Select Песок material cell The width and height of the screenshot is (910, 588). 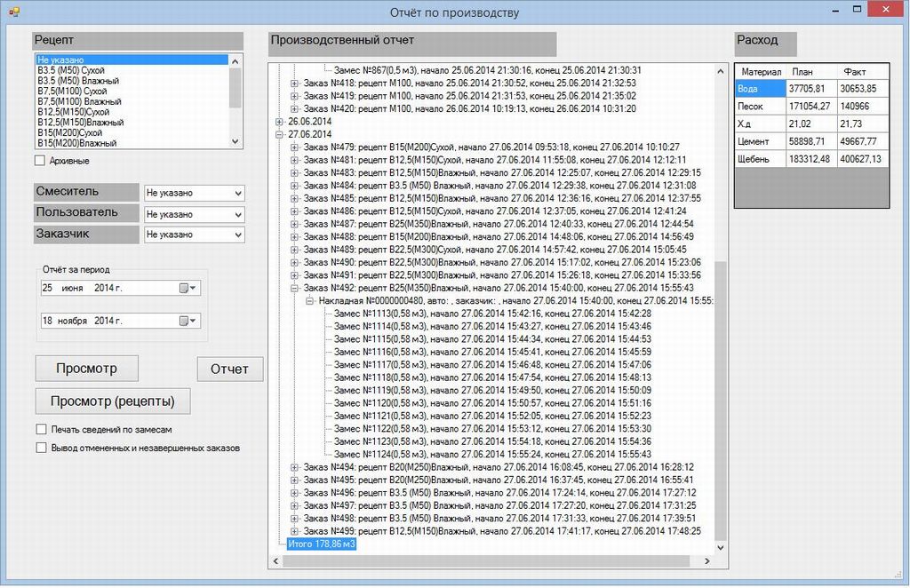tap(761, 106)
